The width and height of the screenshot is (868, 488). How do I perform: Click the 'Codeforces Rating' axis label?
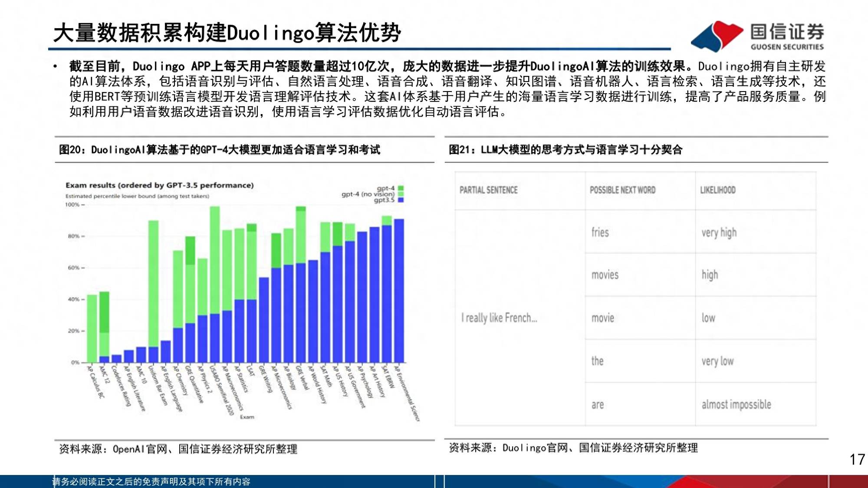pos(121,386)
